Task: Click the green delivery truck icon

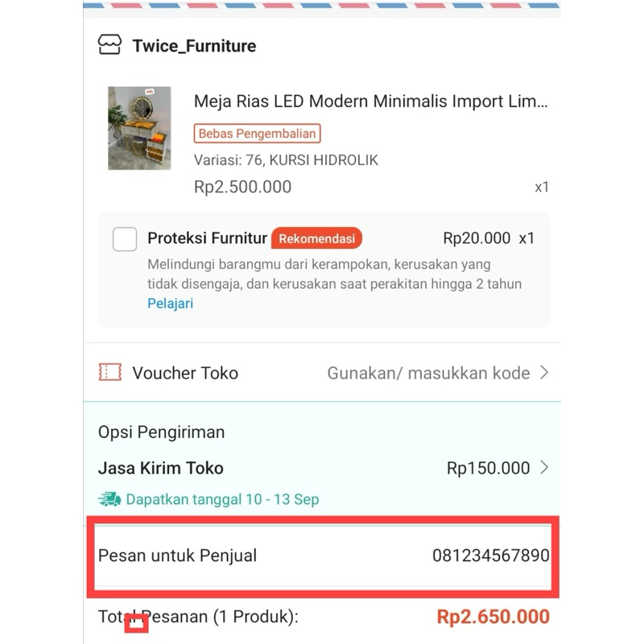Action: (109, 499)
